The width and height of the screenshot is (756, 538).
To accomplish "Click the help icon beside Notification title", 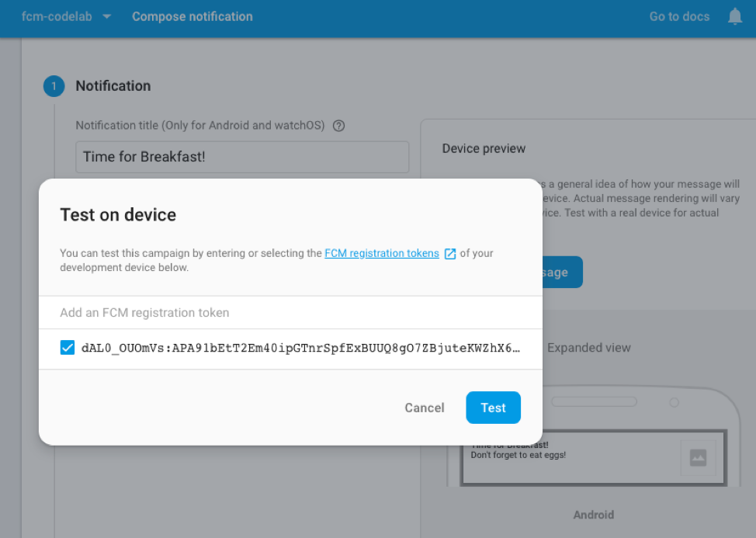I will [338, 126].
